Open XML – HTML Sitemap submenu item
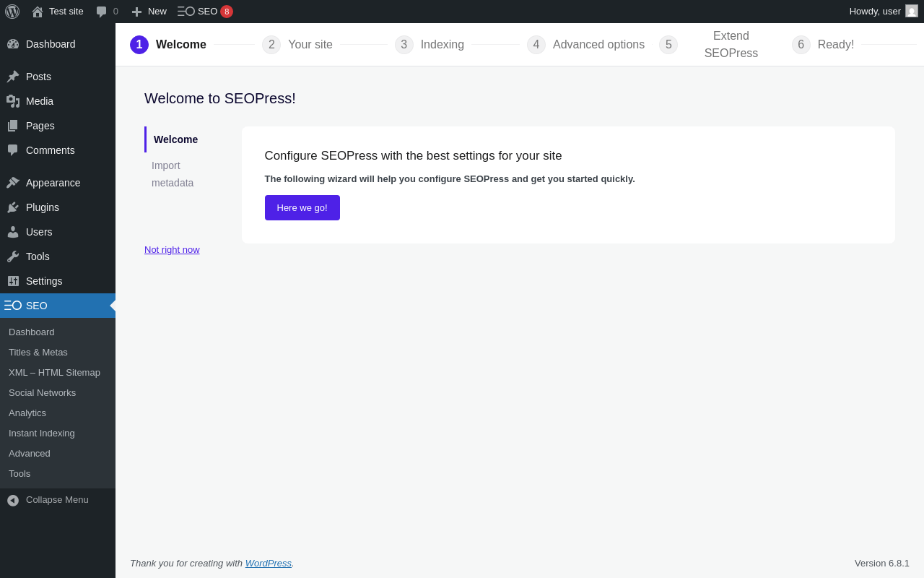 [x=55, y=373]
